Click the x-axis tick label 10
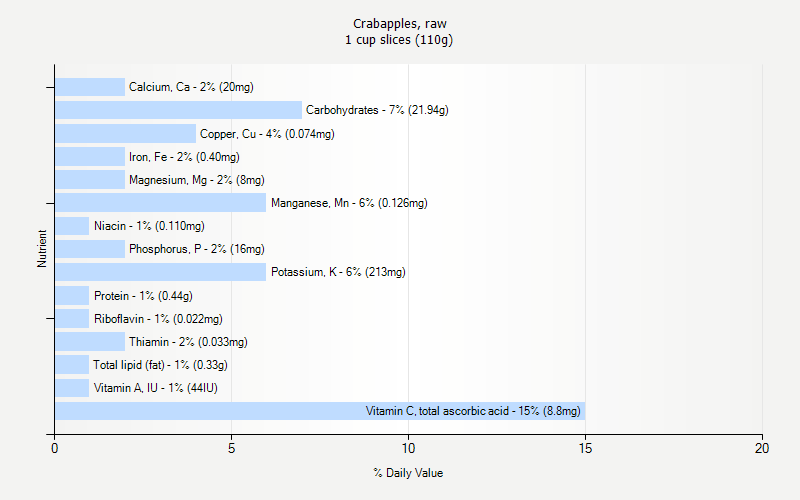The height and width of the screenshot is (500, 800). pyautogui.click(x=408, y=448)
